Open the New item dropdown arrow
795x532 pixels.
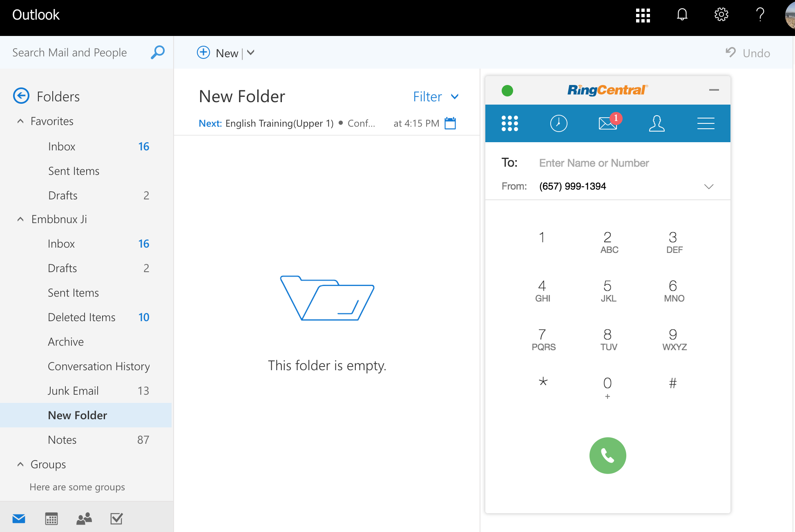(x=250, y=53)
